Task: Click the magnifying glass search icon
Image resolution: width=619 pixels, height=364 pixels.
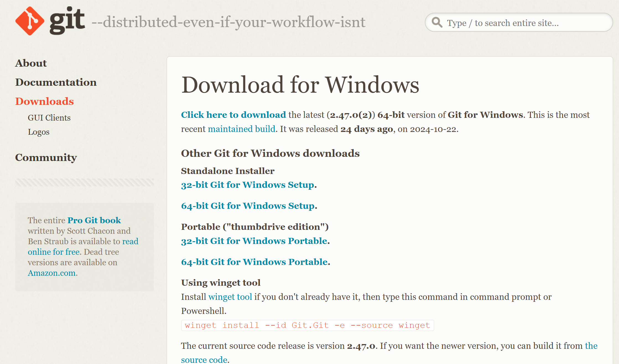Action: [437, 22]
